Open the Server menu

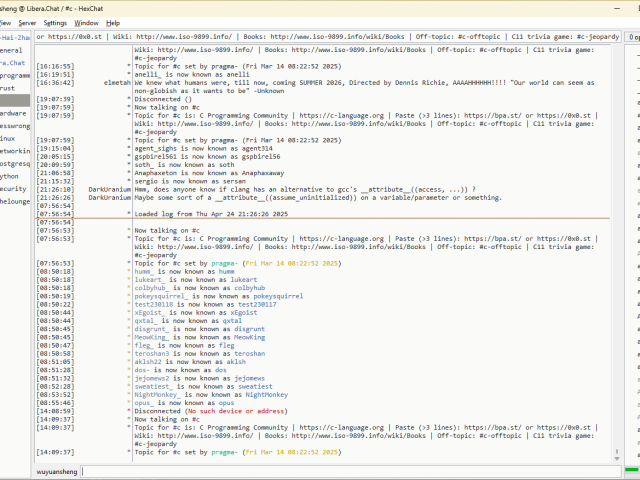pyautogui.click(x=27, y=22)
